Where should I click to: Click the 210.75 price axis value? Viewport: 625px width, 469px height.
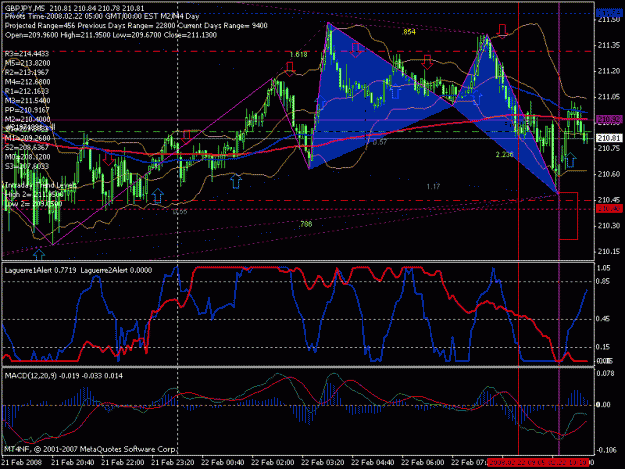(x=609, y=148)
